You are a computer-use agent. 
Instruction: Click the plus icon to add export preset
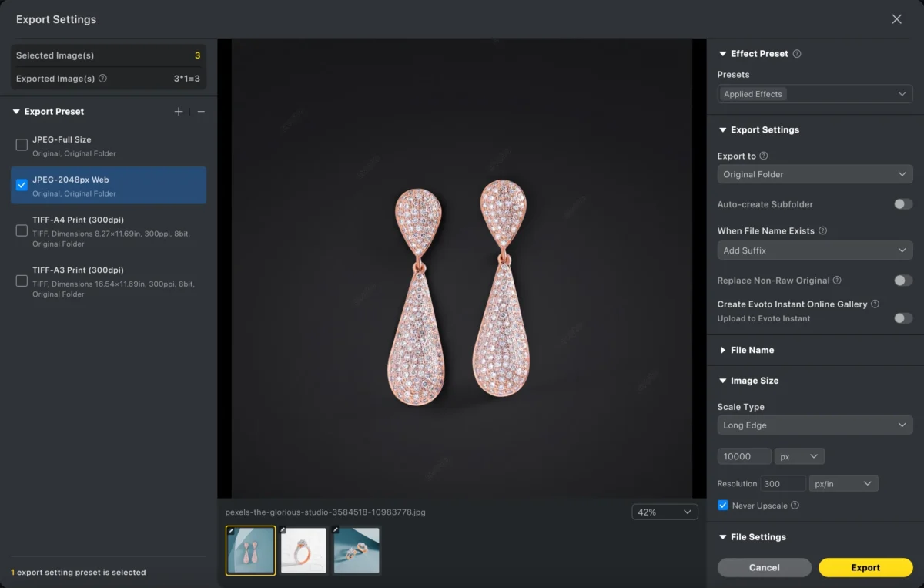tap(179, 112)
